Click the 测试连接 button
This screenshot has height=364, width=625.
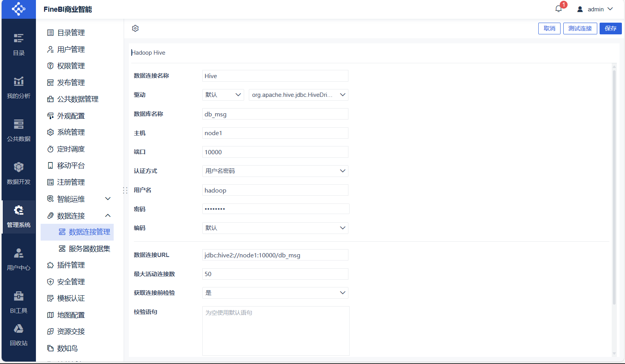tap(580, 29)
